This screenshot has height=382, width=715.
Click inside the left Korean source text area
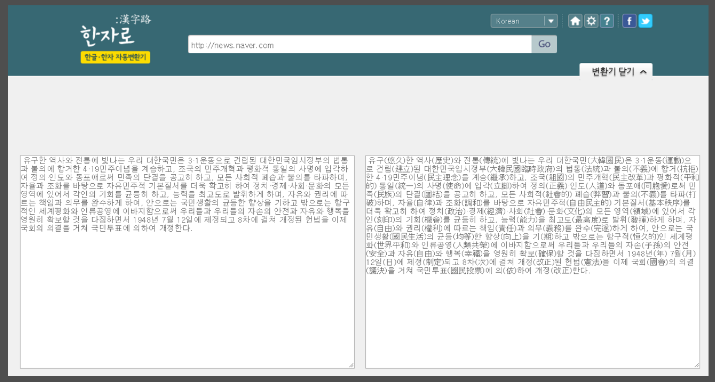click(x=187, y=262)
